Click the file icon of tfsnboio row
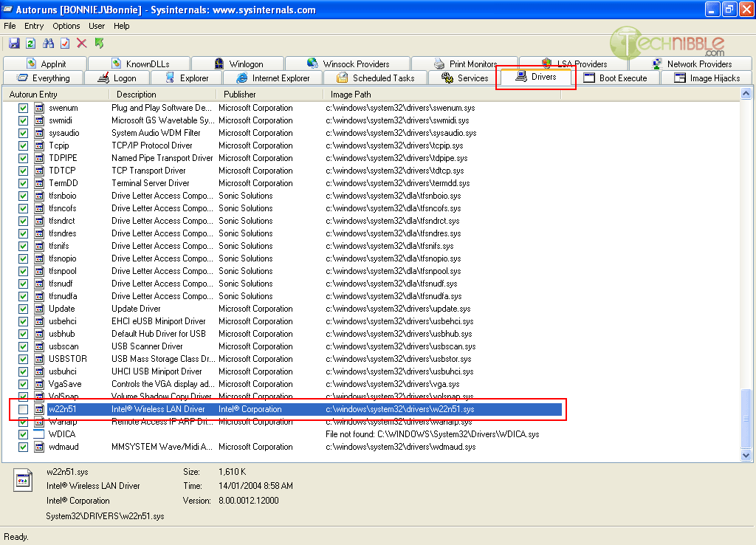Viewport: 756px width, 545px height. (x=39, y=196)
